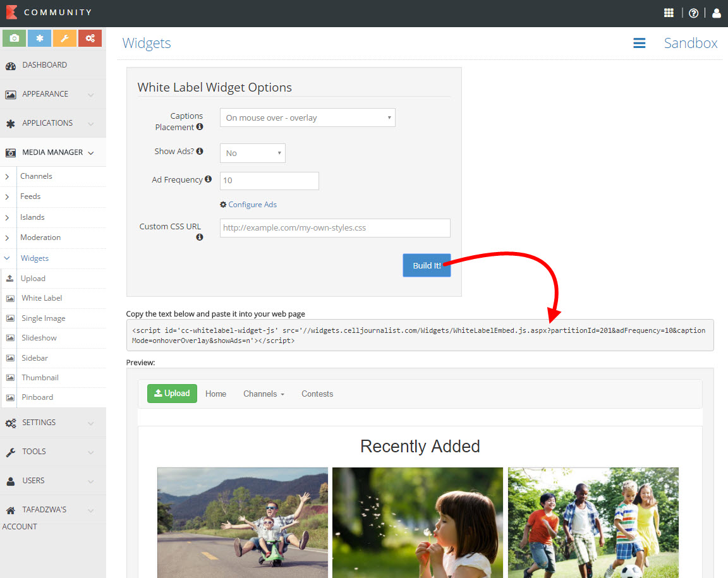This screenshot has width=728, height=578.
Task: Click the orange wrench quick-action button
Action: [64, 38]
